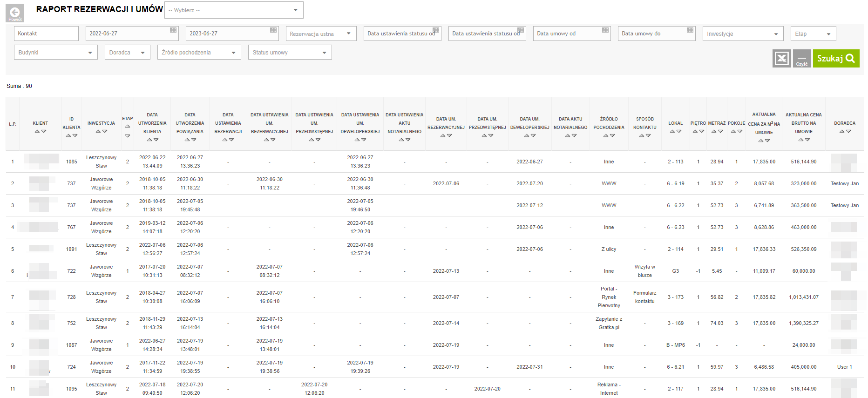
Task: Open the Status umowy dropdown
Action: [x=290, y=52]
